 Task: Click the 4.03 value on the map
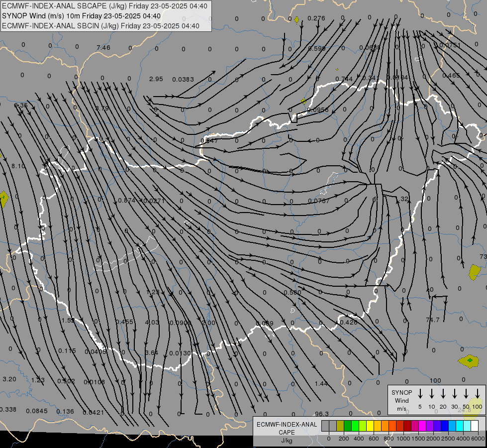(x=152, y=323)
